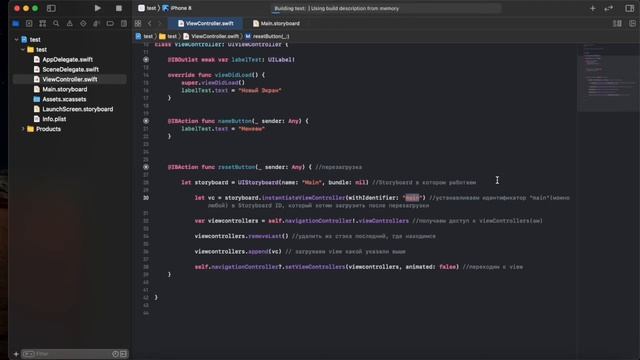Click instantiateViewController method call
Viewport: 640px width, 360px height.
click(x=303, y=198)
